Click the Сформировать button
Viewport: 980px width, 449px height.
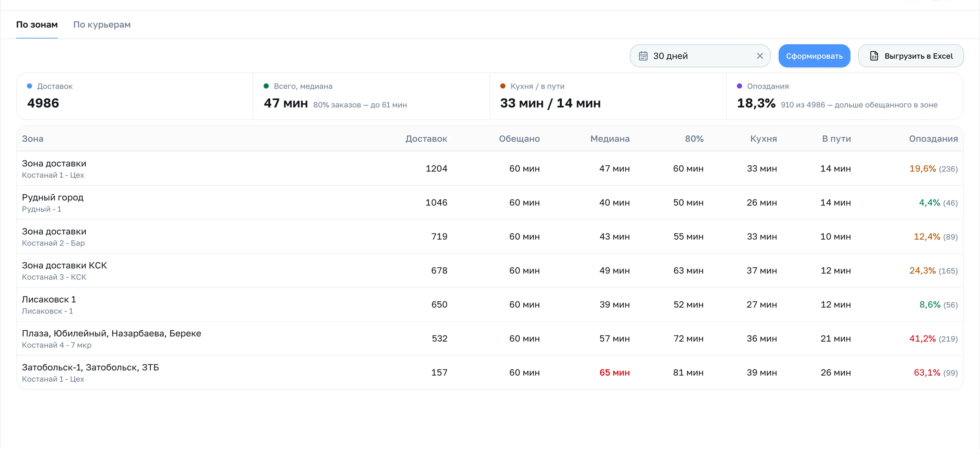click(814, 56)
